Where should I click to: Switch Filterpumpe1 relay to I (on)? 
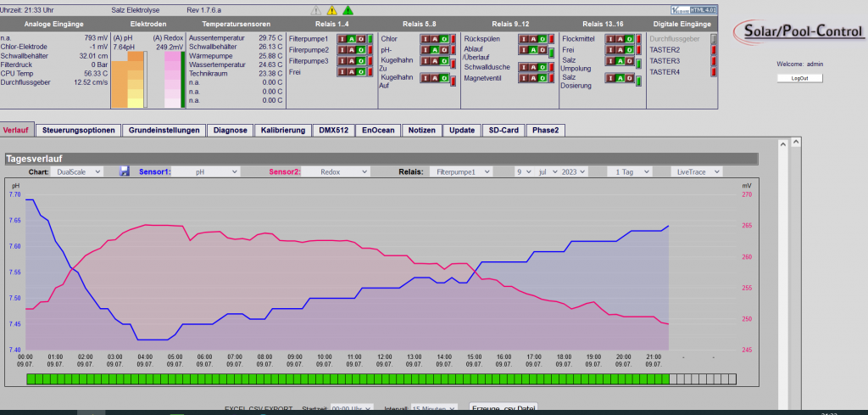[x=342, y=39]
